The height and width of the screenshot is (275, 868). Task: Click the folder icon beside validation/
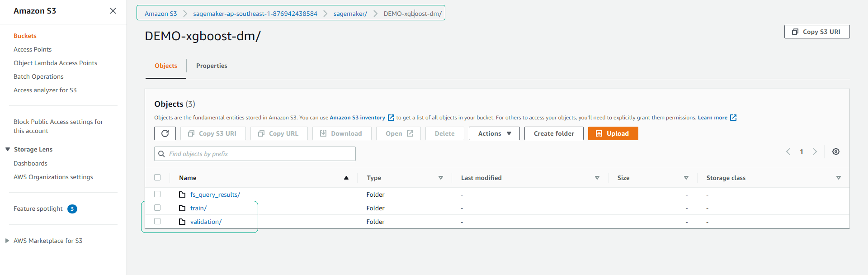click(x=182, y=222)
